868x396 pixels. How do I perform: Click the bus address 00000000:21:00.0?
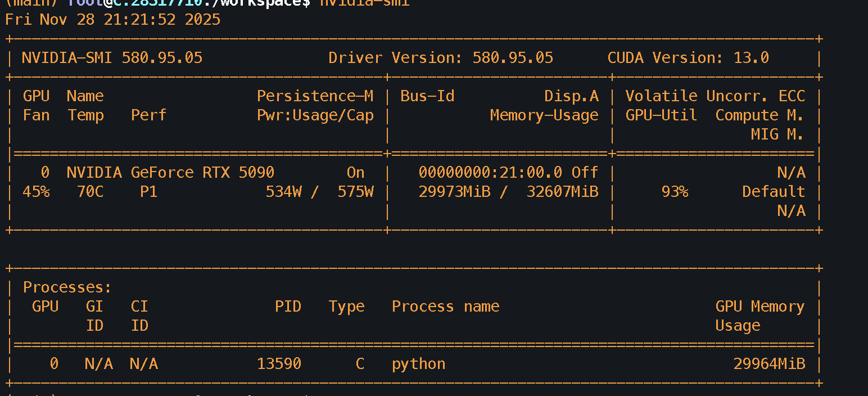[x=490, y=173]
